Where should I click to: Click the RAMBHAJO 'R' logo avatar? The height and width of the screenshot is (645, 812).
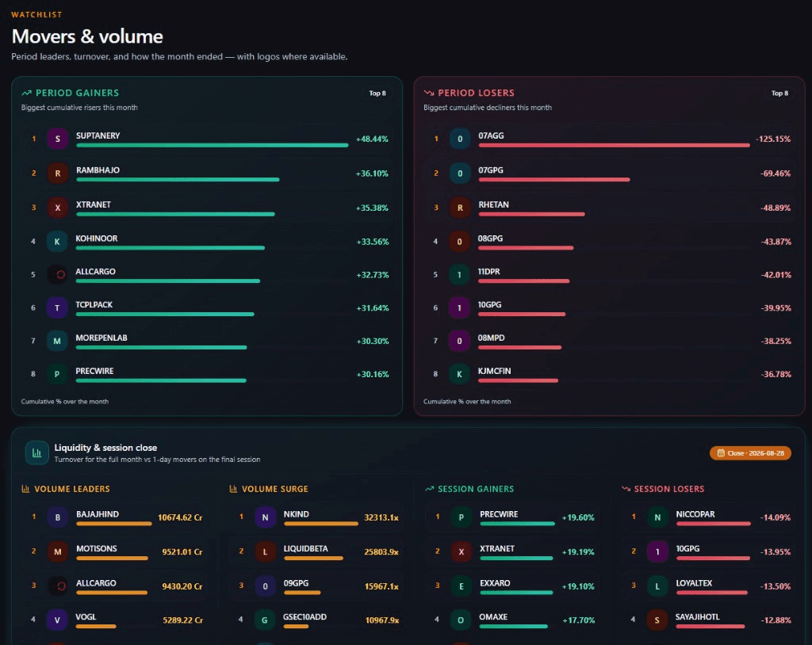[x=57, y=174]
